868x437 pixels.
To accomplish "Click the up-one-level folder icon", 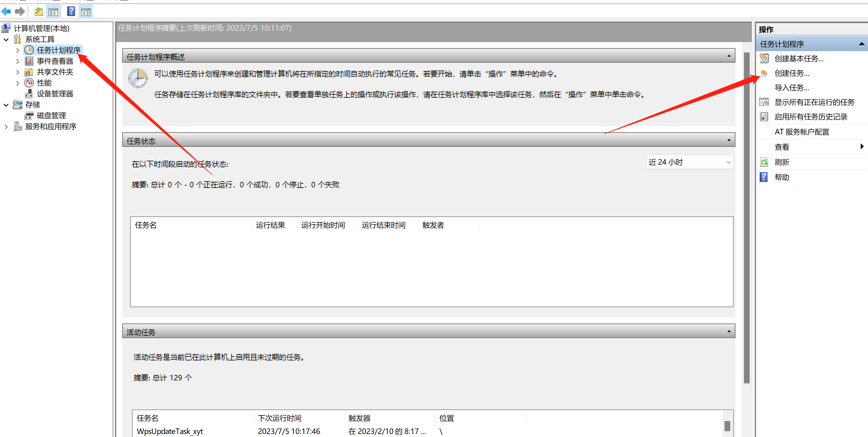I will click(x=38, y=12).
